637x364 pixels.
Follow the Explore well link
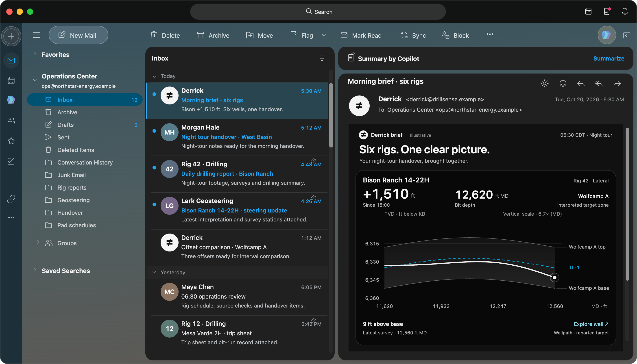click(x=591, y=324)
